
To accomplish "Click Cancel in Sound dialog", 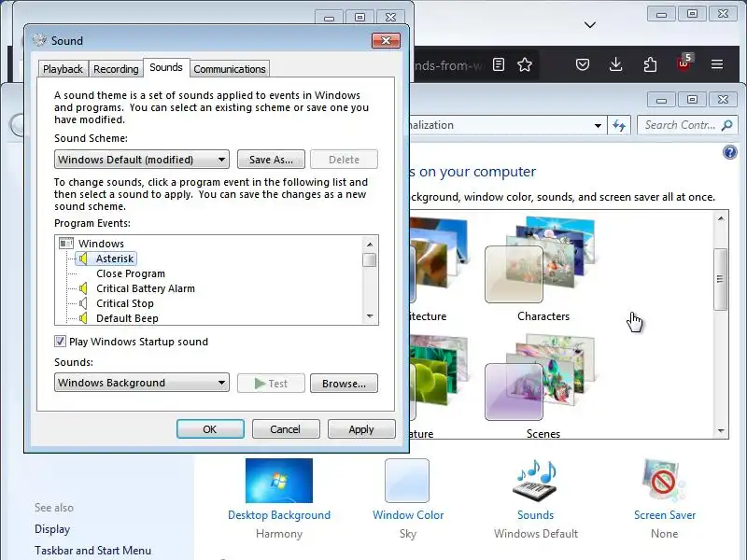I will (x=286, y=429).
